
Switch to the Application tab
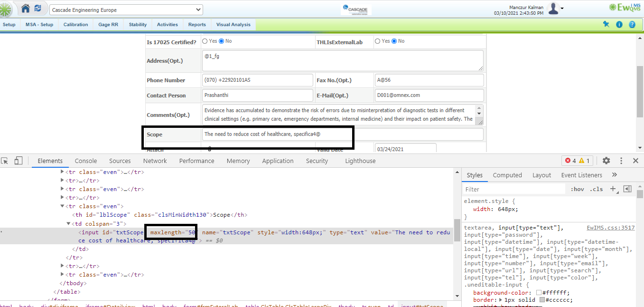278,161
